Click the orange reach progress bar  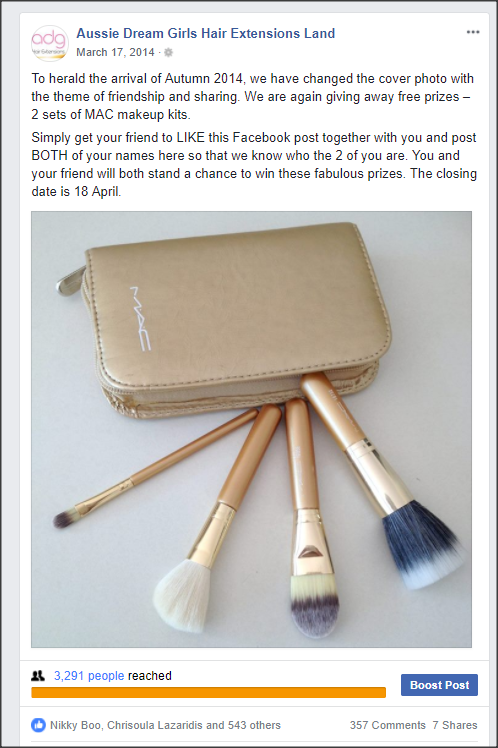pos(208,692)
